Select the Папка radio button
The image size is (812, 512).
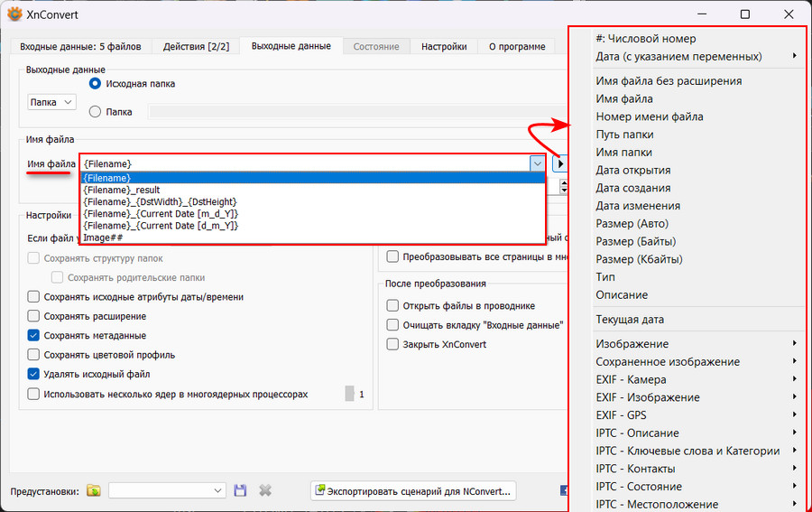(95, 111)
